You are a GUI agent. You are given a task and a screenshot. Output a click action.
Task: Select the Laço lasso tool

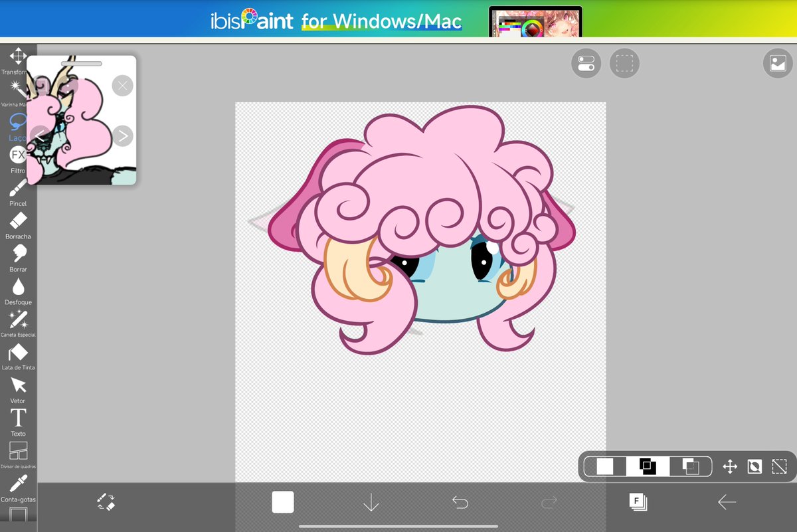(x=18, y=127)
